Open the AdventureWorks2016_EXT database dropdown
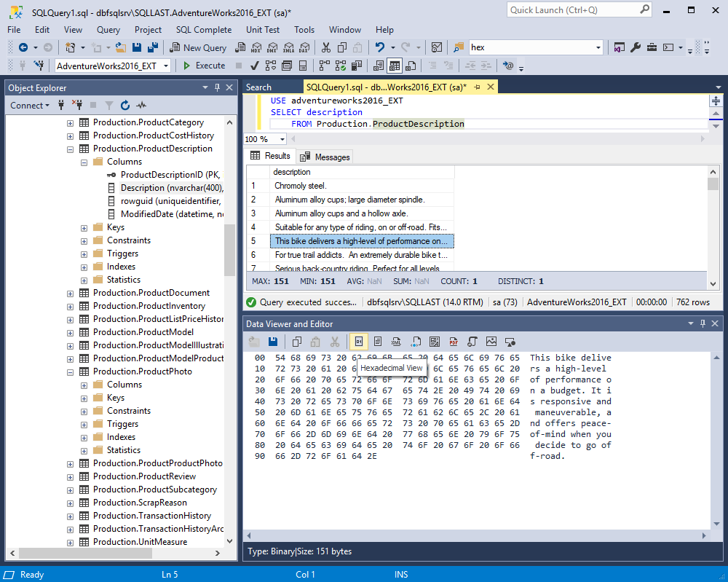Screen dimensions: 728x582 166,66
